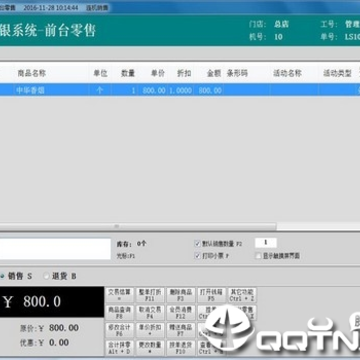
Task: Click the 会员消费 F12 button
Action: tap(181, 313)
